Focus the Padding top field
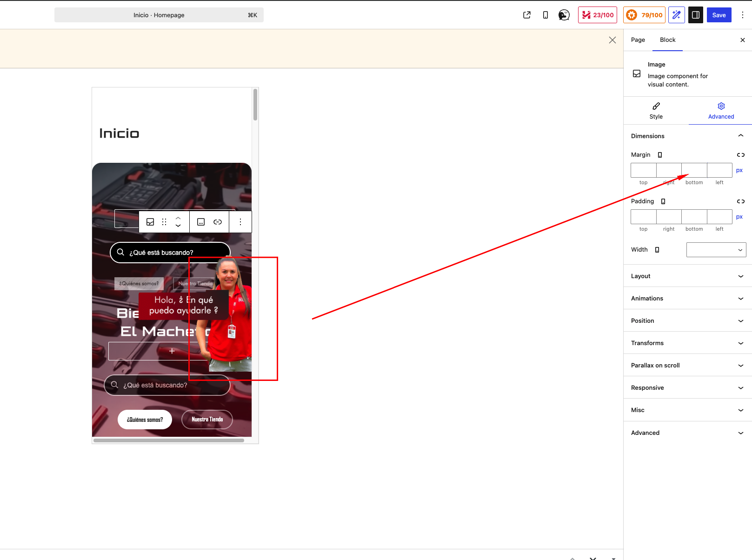 644,217
